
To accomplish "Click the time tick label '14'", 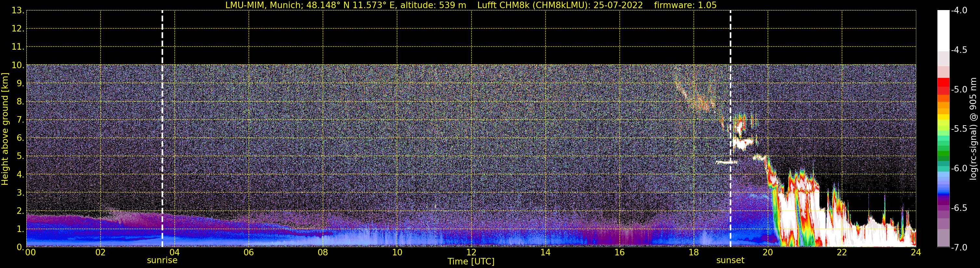I will coord(545,252).
